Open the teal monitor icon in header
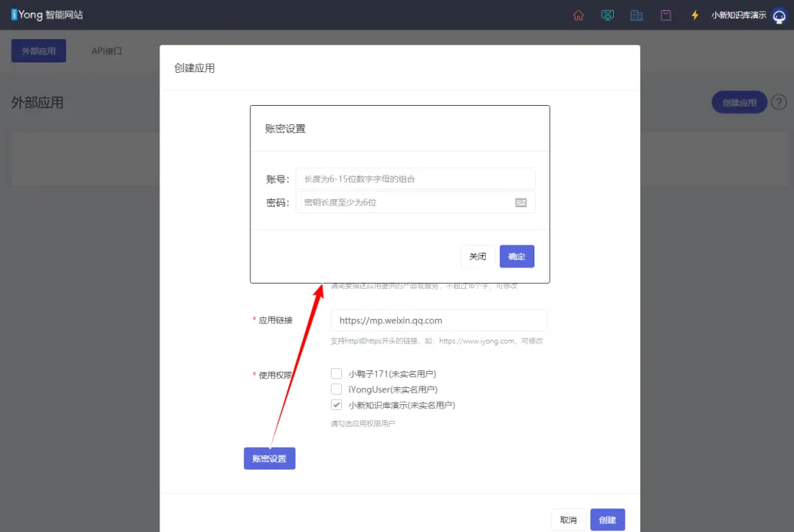The width and height of the screenshot is (794, 532). click(x=607, y=15)
